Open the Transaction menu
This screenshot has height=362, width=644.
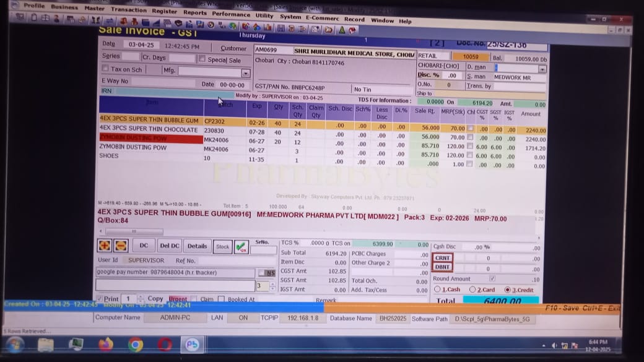[x=129, y=9]
